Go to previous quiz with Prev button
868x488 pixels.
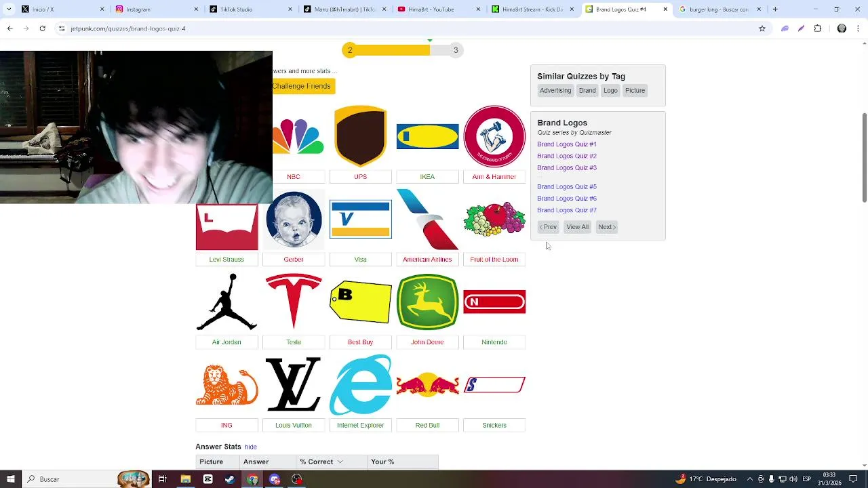(548, 227)
